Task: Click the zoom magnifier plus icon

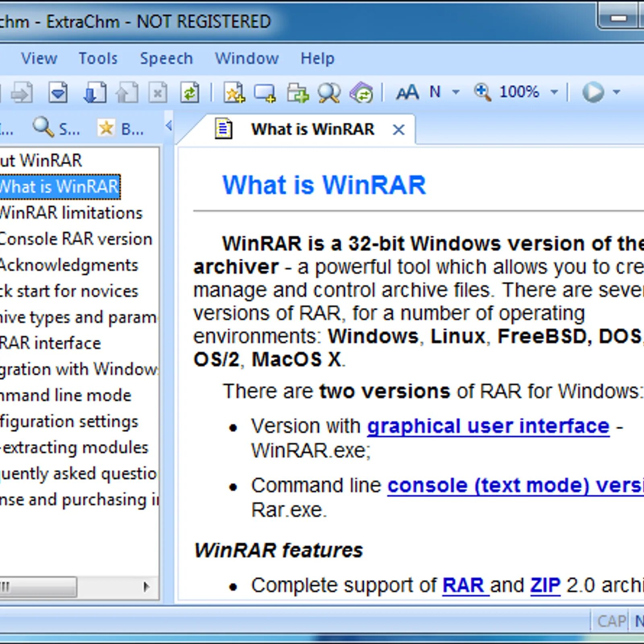Action: (x=482, y=92)
